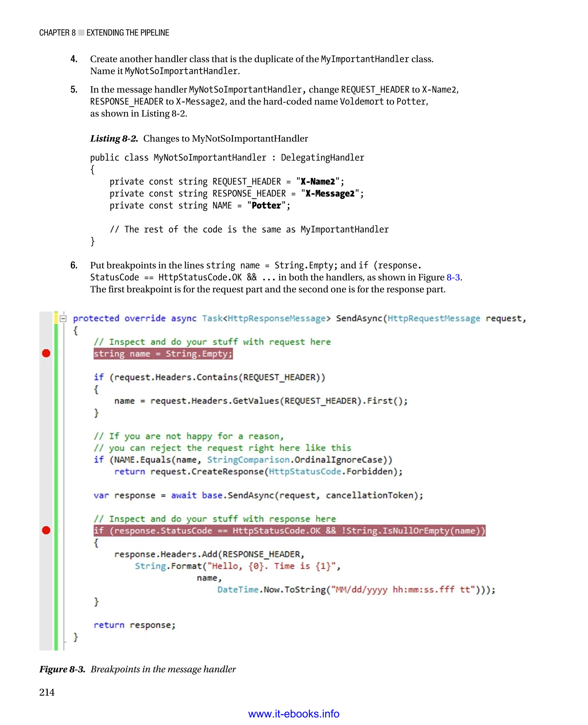Click breakpoint dot beside string name line

coord(46,353)
